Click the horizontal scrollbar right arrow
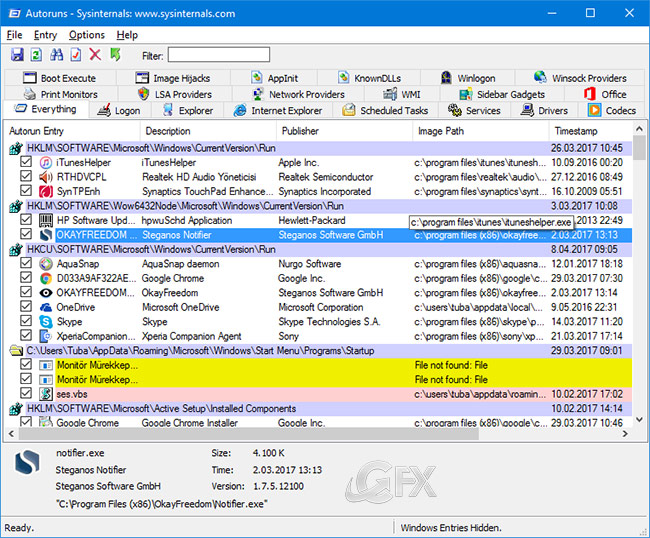This screenshot has height=538, width=650. coord(625,434)
